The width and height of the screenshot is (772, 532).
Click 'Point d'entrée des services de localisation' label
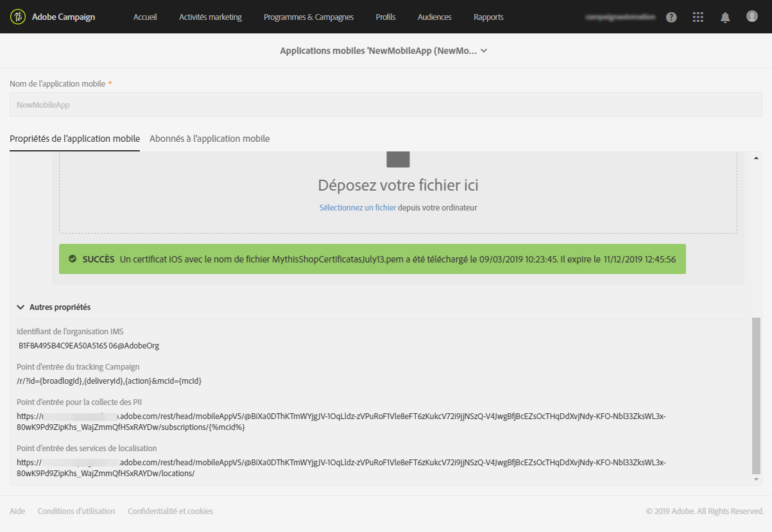(x=87, y=449)
